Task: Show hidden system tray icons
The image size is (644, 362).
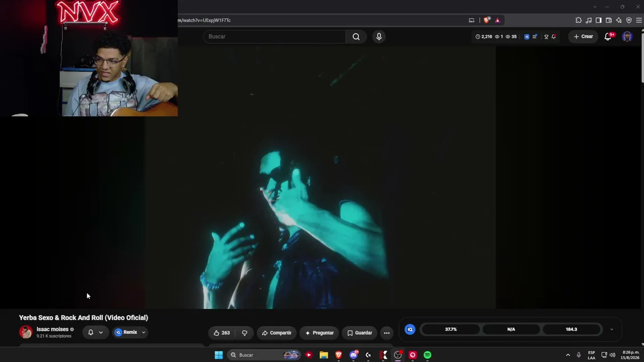Action: (x=568, y=355)
